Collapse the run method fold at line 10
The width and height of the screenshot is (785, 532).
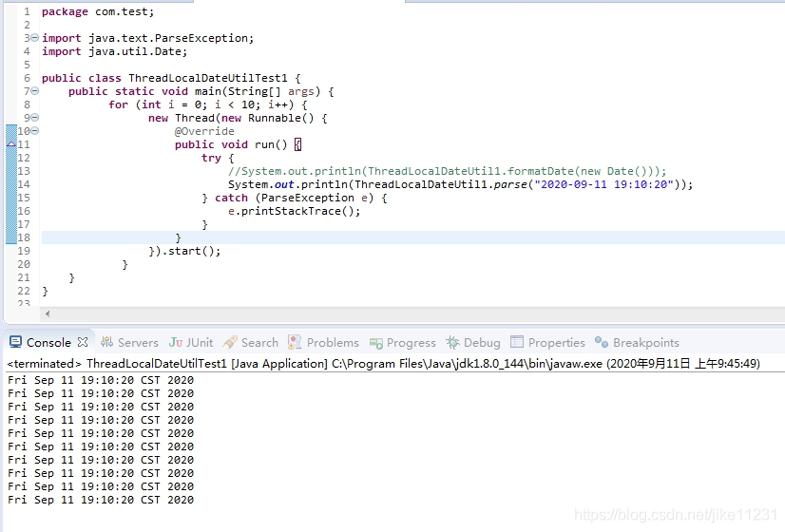coord(34,130)
